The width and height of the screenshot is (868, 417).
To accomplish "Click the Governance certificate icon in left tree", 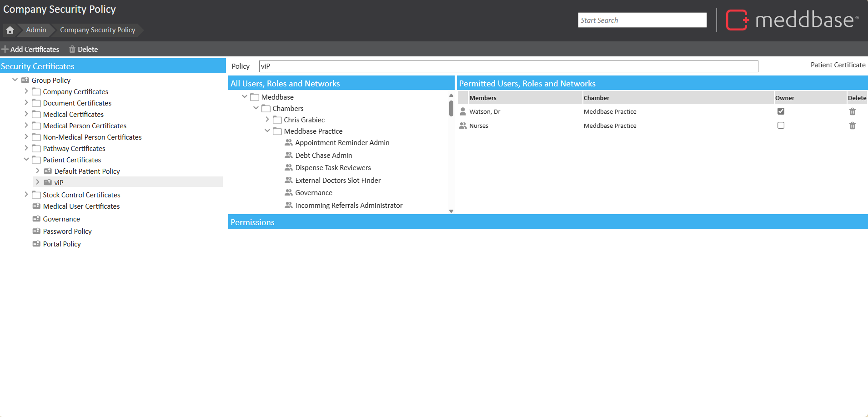I will pyautogui.click(x=36, y=219).
